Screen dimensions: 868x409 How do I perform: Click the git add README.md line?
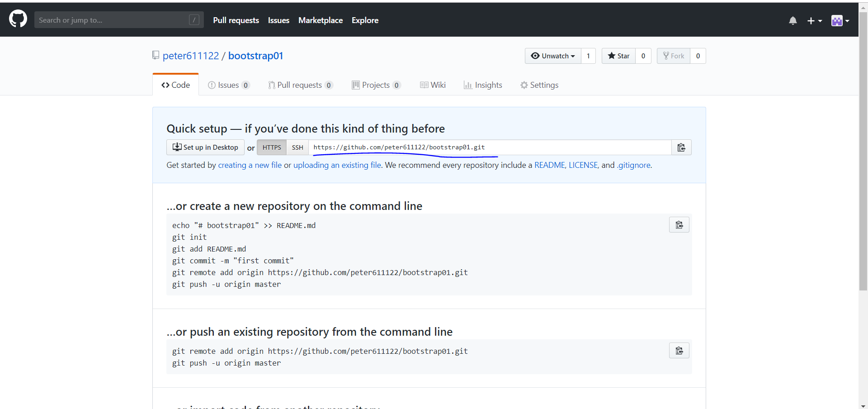coord(209,249)
